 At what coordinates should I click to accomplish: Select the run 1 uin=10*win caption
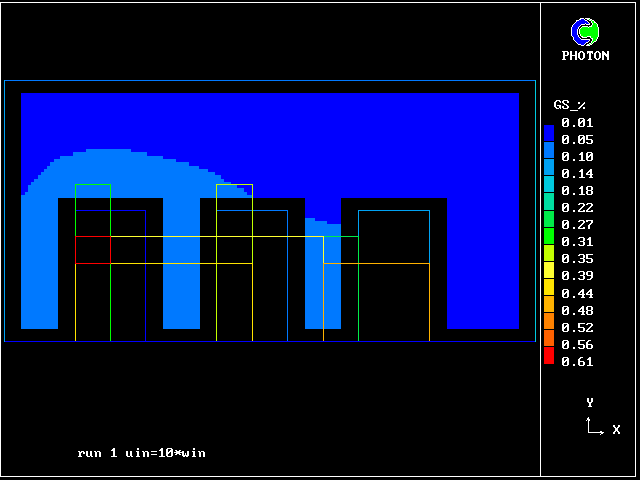[142, 453]
